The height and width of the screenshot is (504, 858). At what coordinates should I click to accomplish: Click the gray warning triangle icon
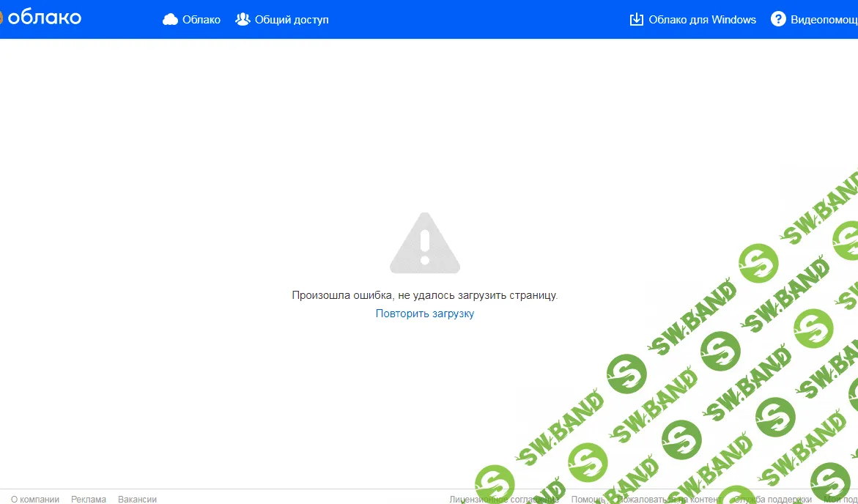(425, 243)
